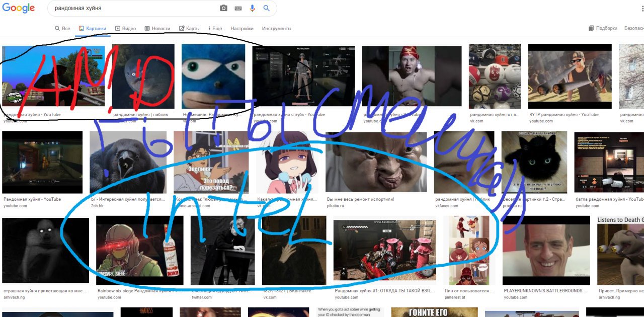Image resolution: width=644 pixels, height=317 pixels.
Task: Open man sitting at desk thumbnail
Action: [x=222, y=251]
